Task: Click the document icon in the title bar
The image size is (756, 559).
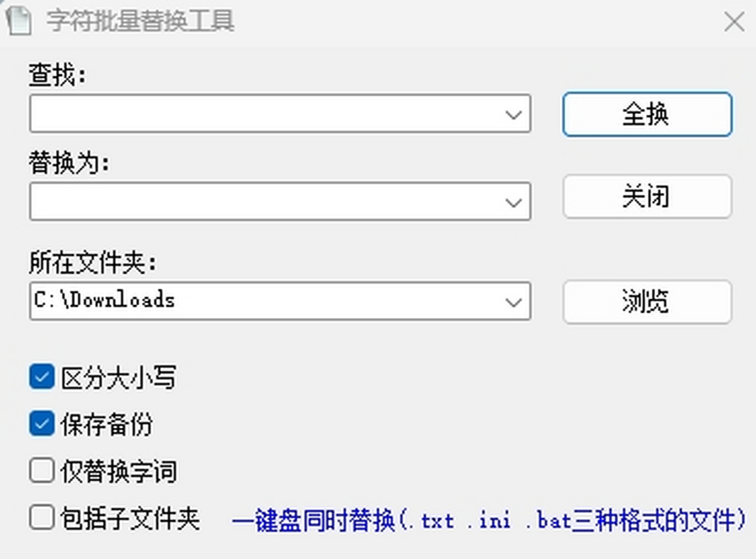Action: (18, 20)
